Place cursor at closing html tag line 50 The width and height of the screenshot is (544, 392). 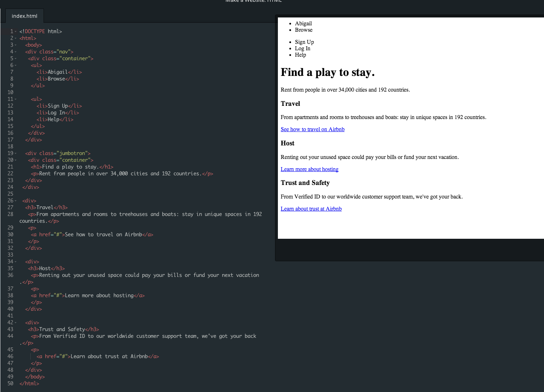(29, 383)
